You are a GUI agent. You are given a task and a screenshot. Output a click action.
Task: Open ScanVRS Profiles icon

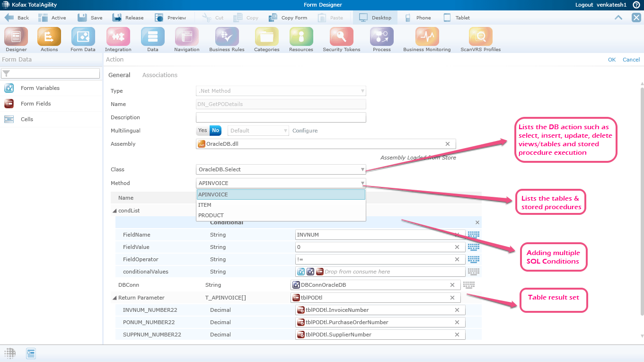tap(480, 37)
